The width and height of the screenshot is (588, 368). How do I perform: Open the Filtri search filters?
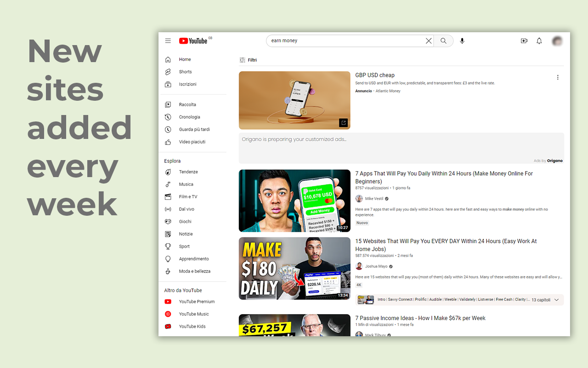(248, 60)
